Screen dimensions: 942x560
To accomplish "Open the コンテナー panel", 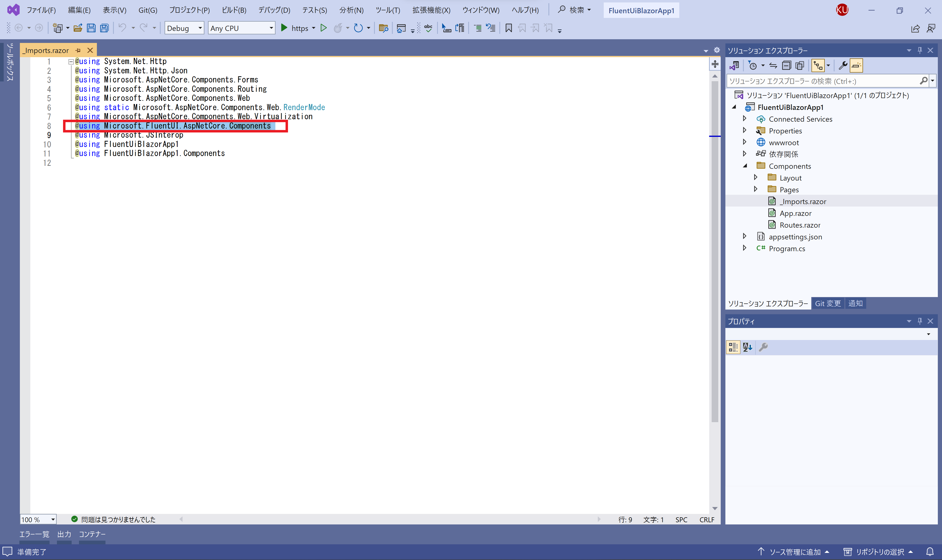I will tap(92, 534).
